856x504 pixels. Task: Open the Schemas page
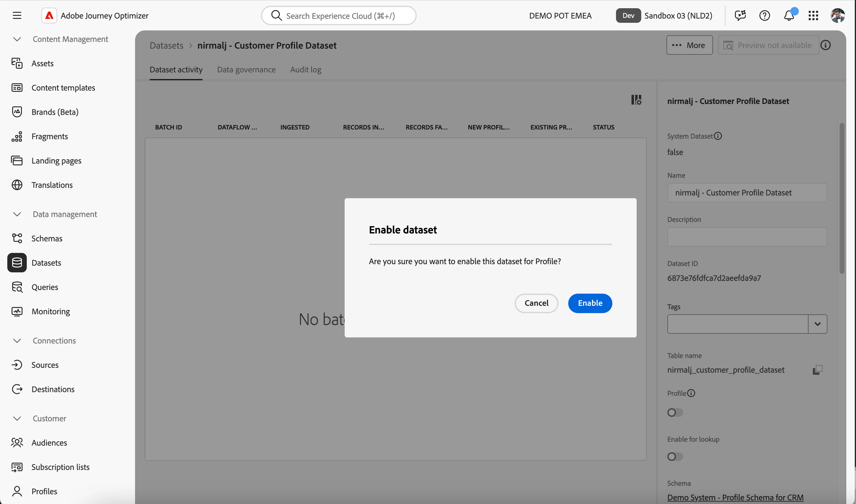click(47, 238)
